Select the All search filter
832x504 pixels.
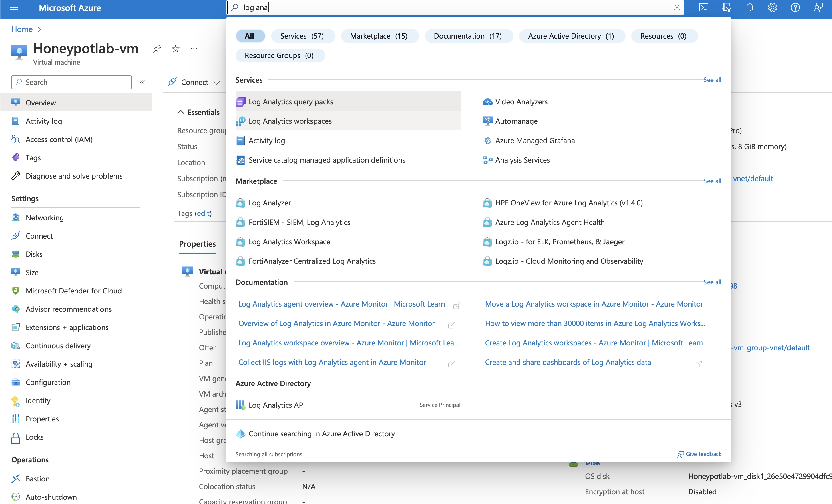(250, 36)
